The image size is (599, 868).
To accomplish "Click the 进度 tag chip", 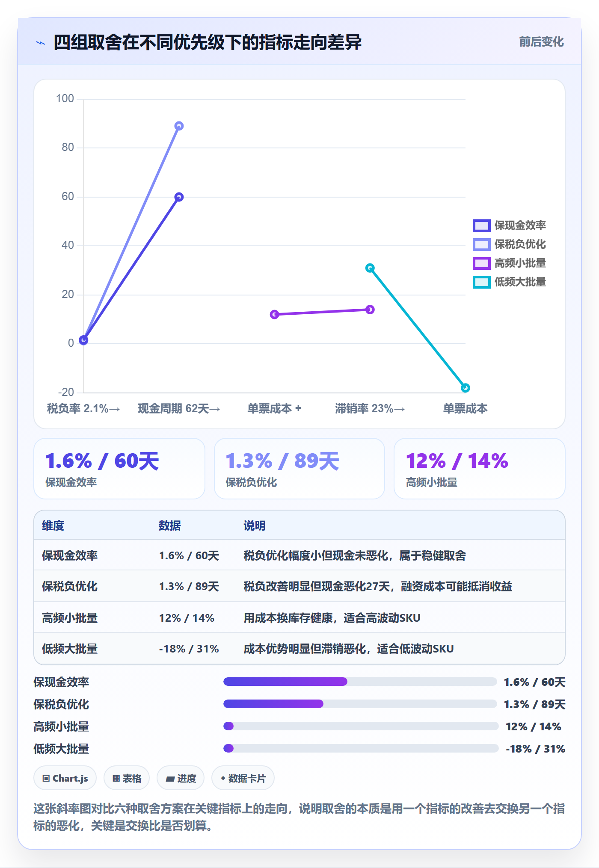I will pos(181,778).
